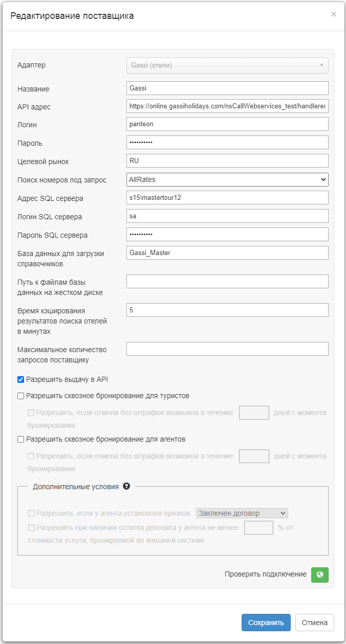Click the Адрес SQL сервера field
346x644 pixels.
tap(227, 198)
